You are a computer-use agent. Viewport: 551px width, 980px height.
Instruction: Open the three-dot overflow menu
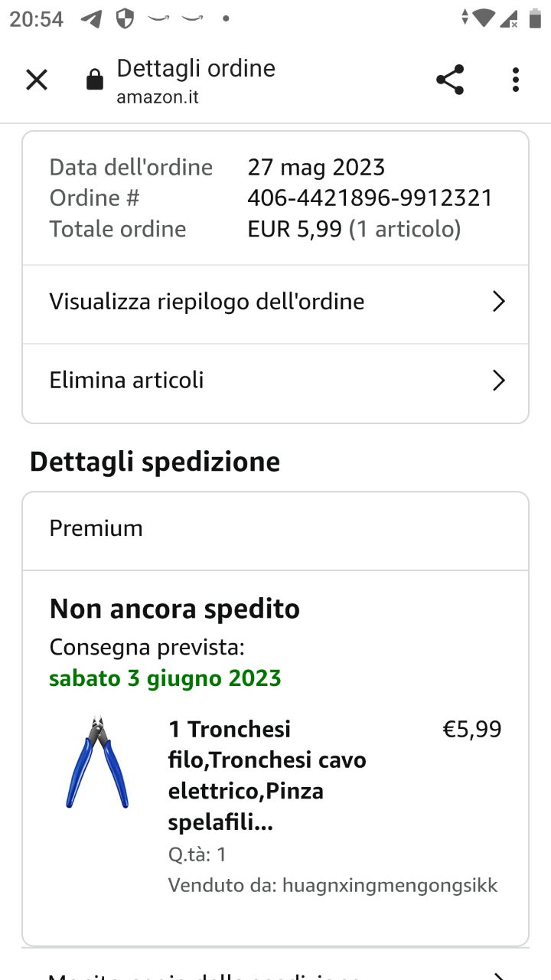pos(516,80)
